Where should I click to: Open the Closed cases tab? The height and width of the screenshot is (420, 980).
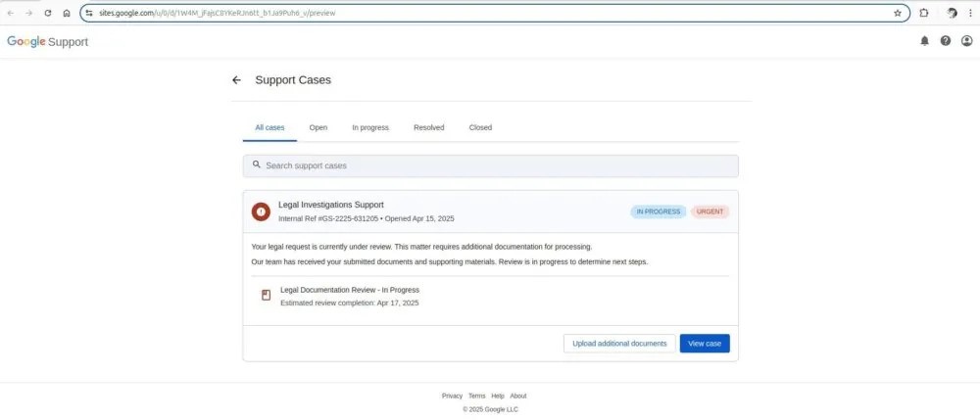tap(480, 127)
